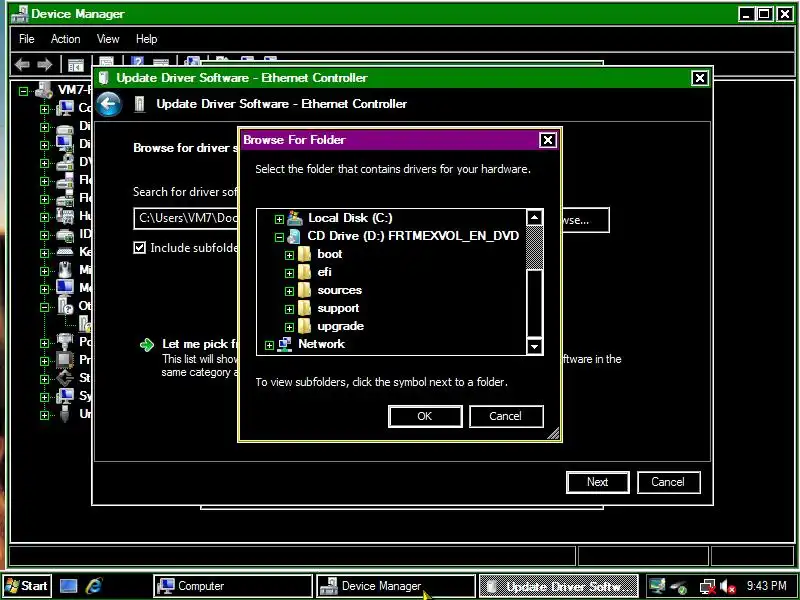Click the Device Manager toolbar forward arrow
The width and height of the screenshot is (800, 600).
tap(45, 64)
